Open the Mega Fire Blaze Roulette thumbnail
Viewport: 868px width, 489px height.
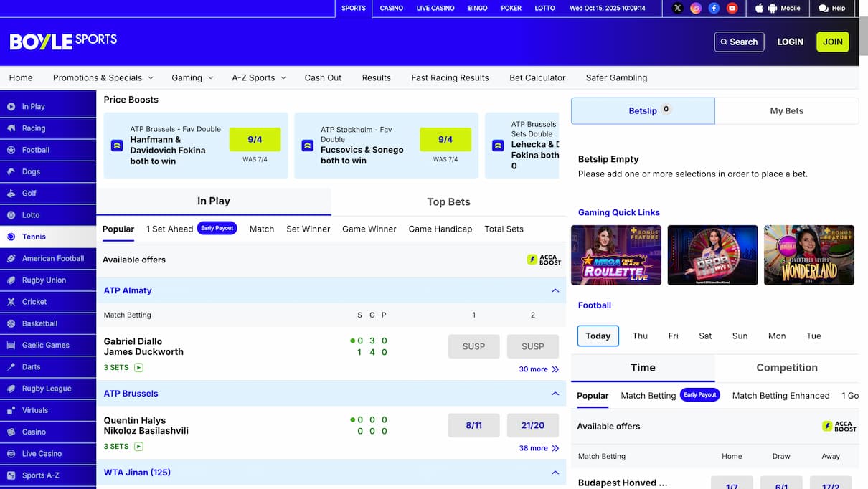coord(616,255)
